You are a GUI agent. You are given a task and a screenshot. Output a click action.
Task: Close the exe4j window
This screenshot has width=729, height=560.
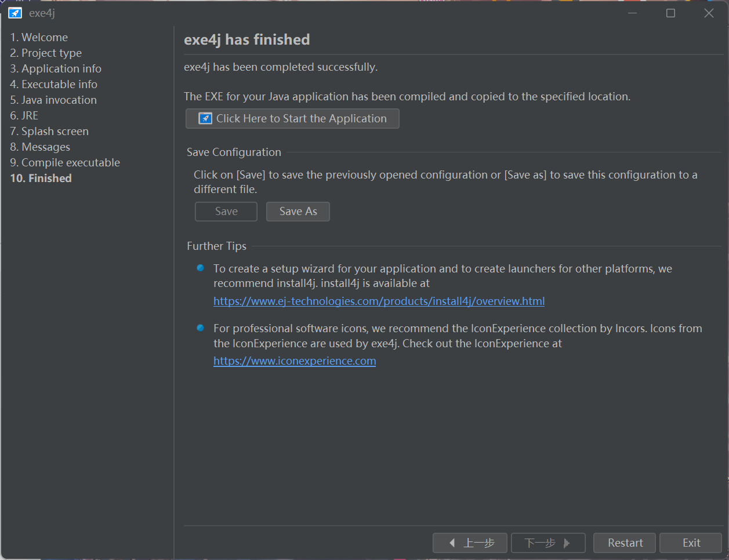709,13
